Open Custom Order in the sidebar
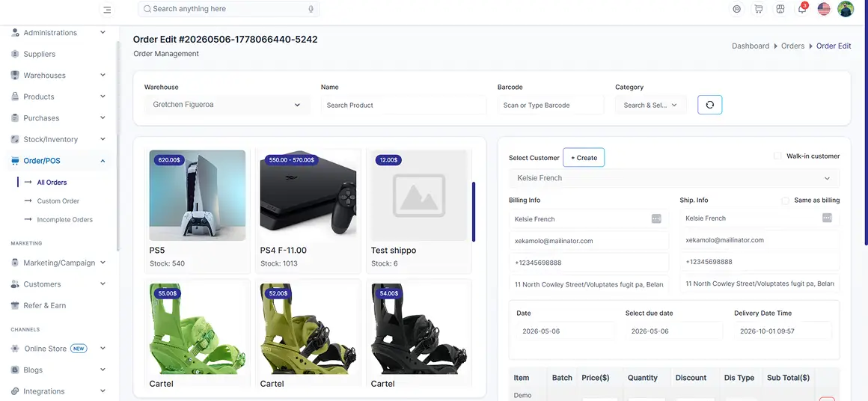 tap(58, 200)
